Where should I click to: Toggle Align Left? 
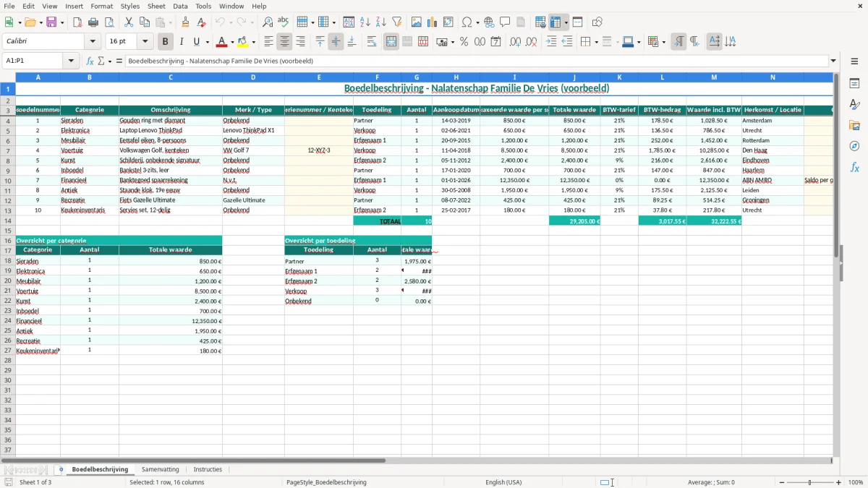(269, 42)
